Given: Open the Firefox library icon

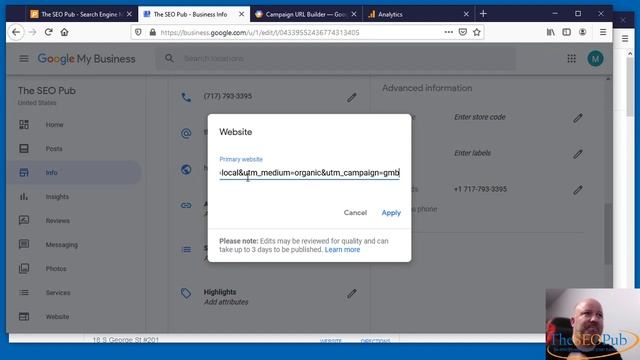Looking at the screenshot, I should [x=551, y=32].
